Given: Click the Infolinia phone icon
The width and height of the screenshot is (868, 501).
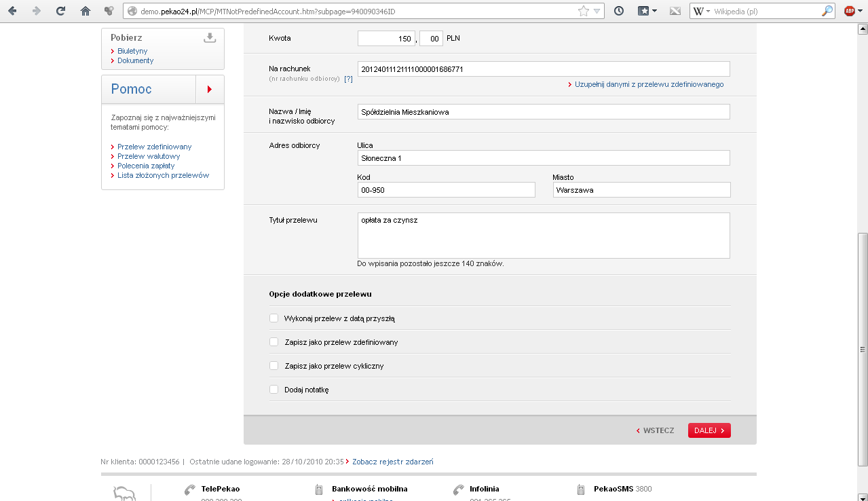Looking at the screenshot, I should [458, 490].
